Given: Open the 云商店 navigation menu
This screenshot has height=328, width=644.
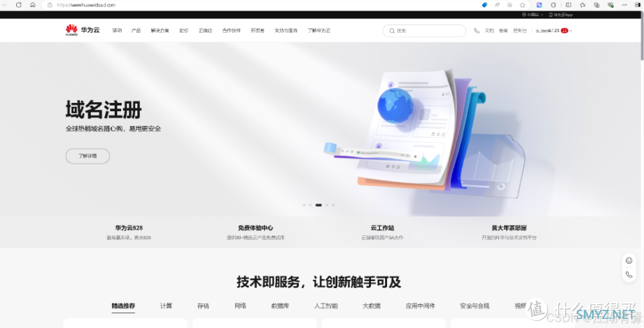Looking at the screenshot, I should click(205, 31).
